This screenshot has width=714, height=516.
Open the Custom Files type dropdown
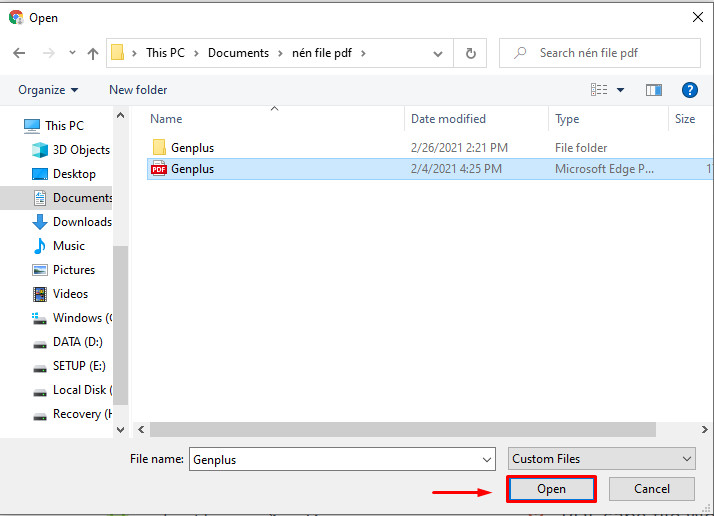602,459
